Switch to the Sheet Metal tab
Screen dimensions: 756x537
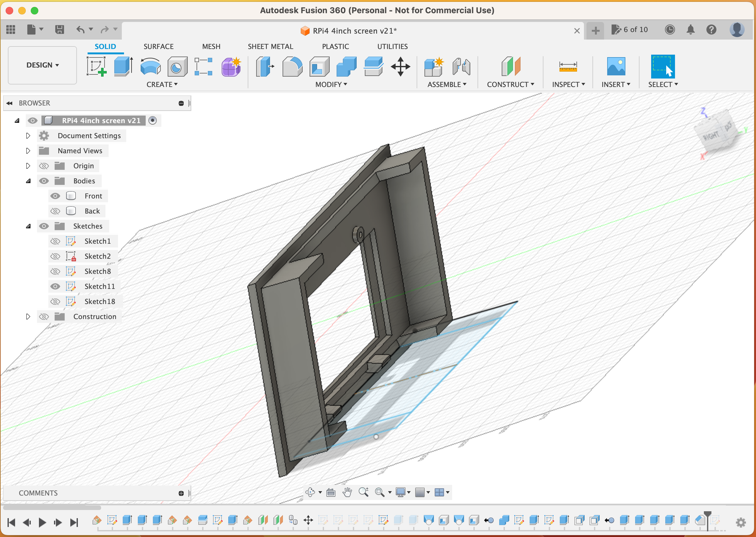coord(270,46)
